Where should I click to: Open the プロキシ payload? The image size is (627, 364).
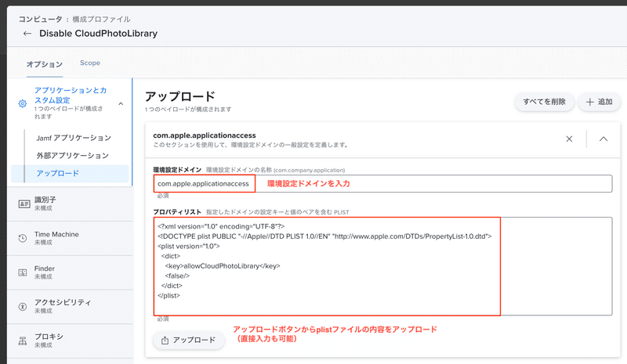[x=70, y=341]
